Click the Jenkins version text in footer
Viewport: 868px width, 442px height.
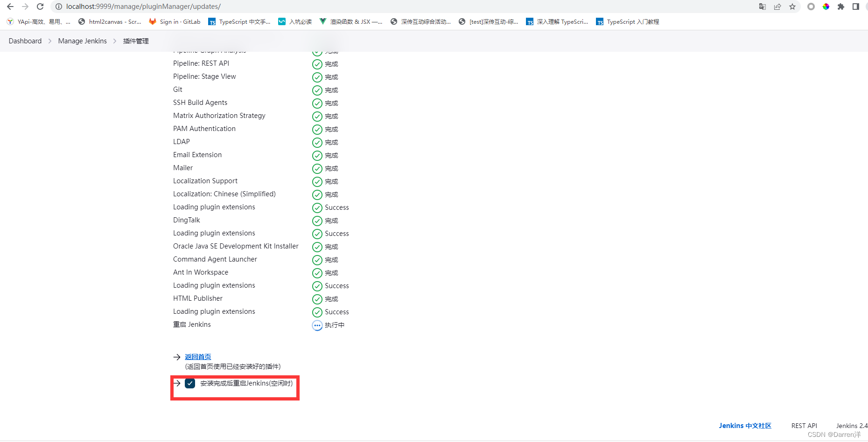point(852,426)
